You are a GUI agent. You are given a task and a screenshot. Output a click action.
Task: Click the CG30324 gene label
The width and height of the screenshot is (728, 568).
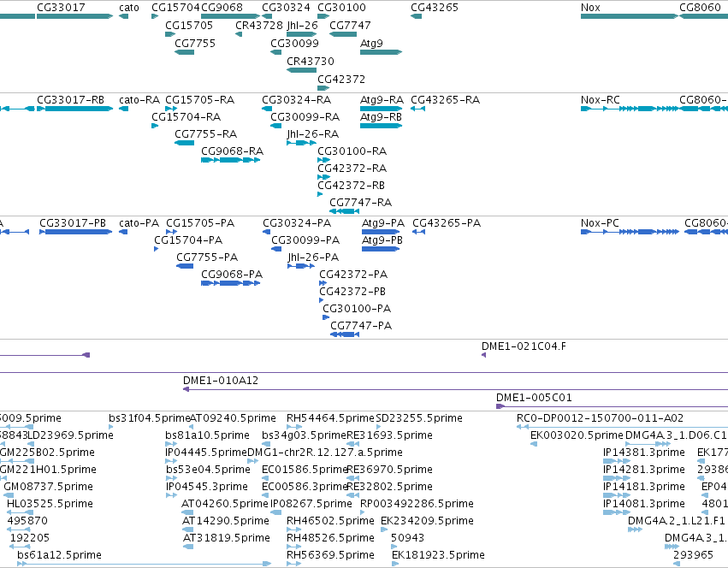pyautogui.click(x=286, y=8)
